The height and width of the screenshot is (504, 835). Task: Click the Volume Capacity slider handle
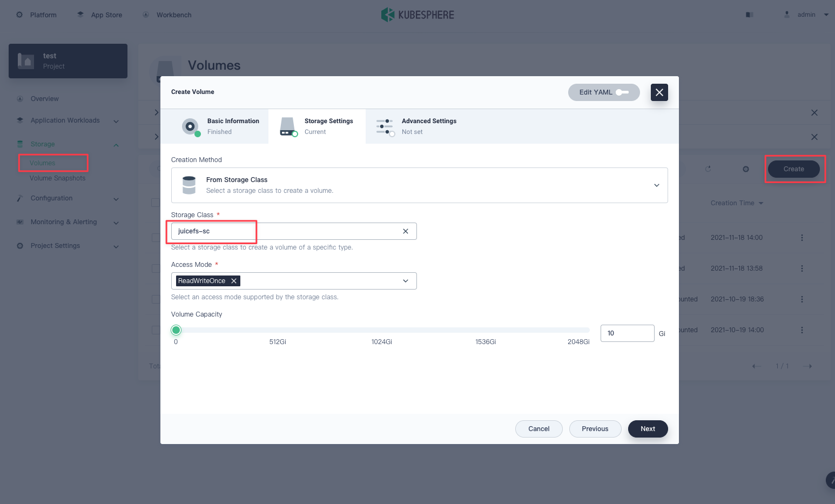[176, 330]
